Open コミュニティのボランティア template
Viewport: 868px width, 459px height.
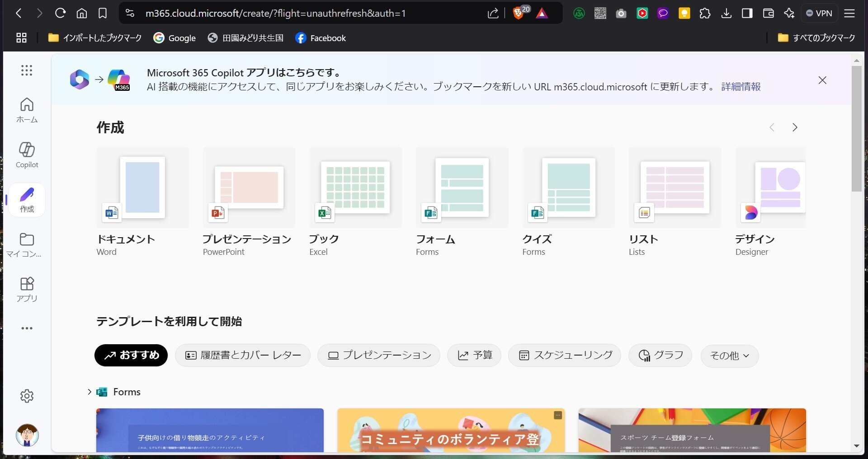point(451,430)
